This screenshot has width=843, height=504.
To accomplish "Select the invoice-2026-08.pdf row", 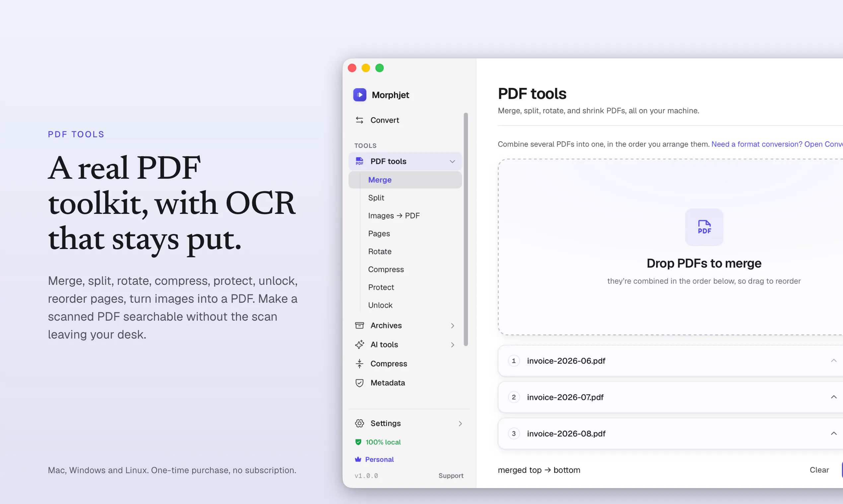I will pyautogui.click(x=671, y=433).
